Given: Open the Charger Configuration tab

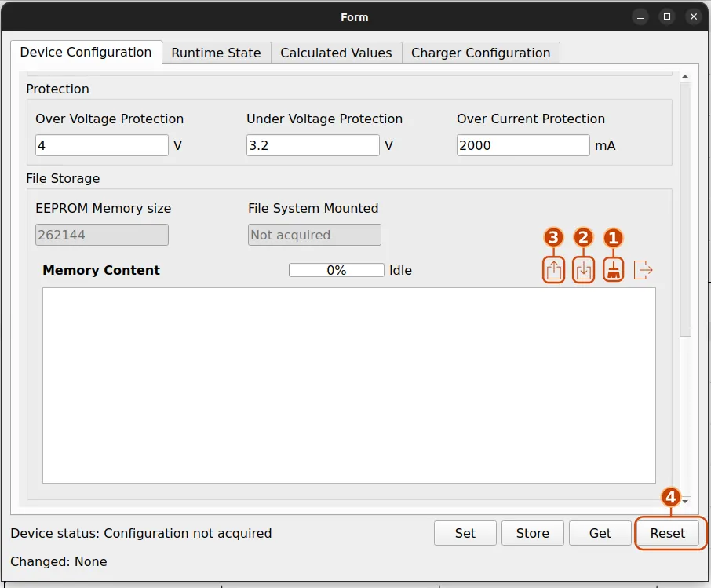Looking at the screenshot, I should (x=480, y=53).
